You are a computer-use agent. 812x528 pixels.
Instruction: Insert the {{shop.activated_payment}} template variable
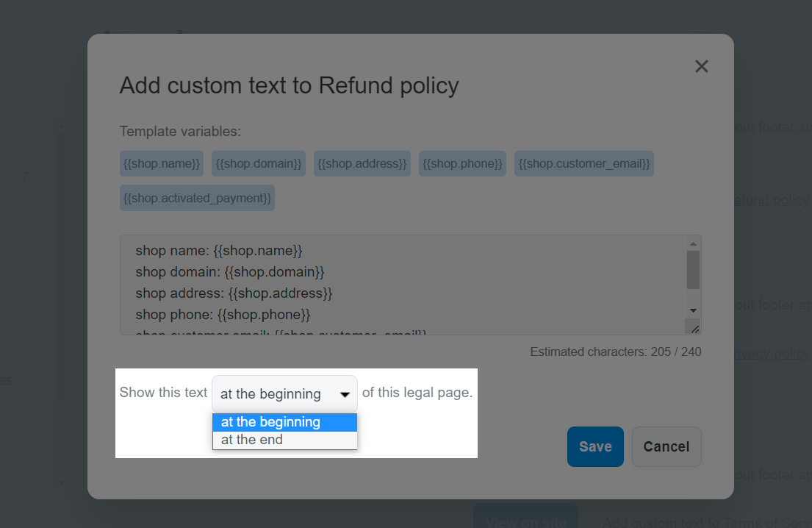(197, 198)
